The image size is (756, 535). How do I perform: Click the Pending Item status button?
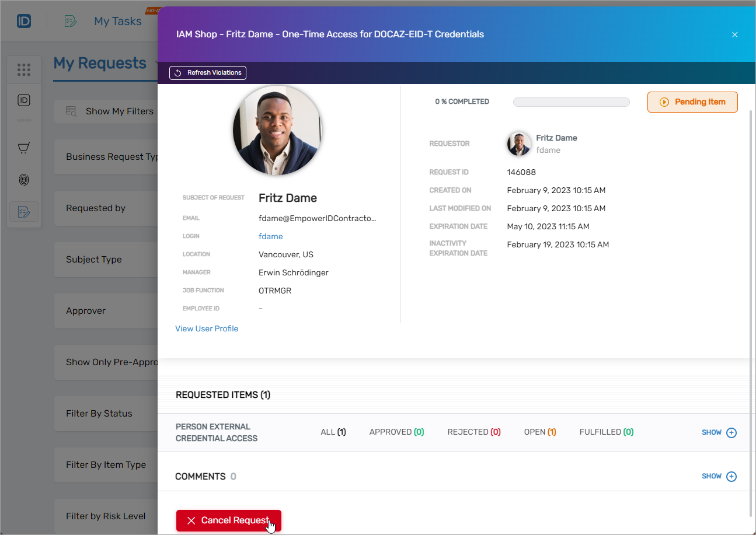(692, 102)
